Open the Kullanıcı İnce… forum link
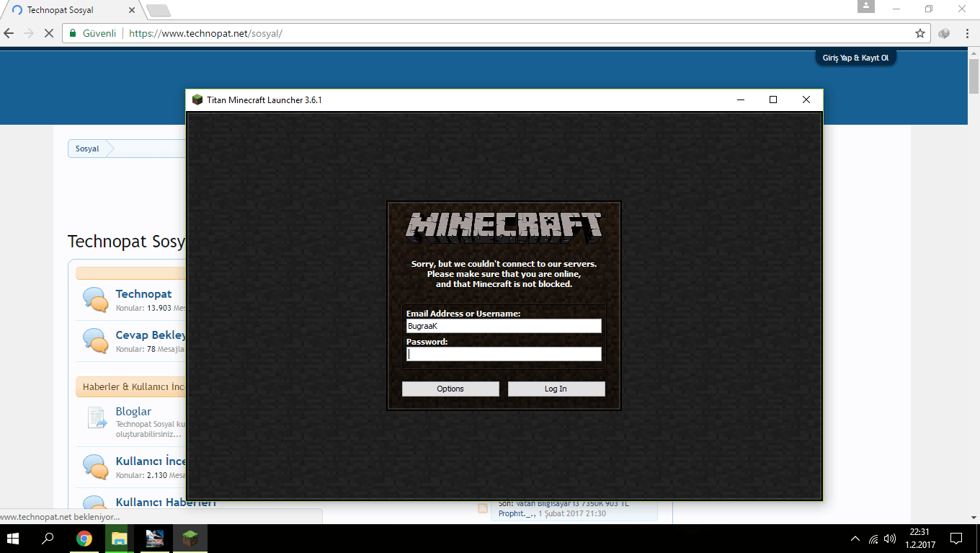The width and height of the screenshot is (980, 553). tap(151, 461)
